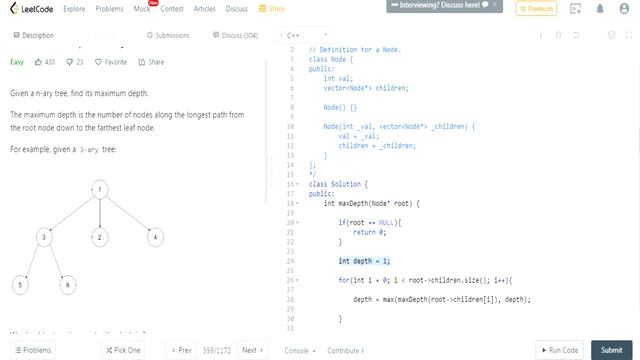The width and height of the screenshot is (640, 360).
Task: Click the 'vector<Node*> children;' code line
Action: coord(366,88)
